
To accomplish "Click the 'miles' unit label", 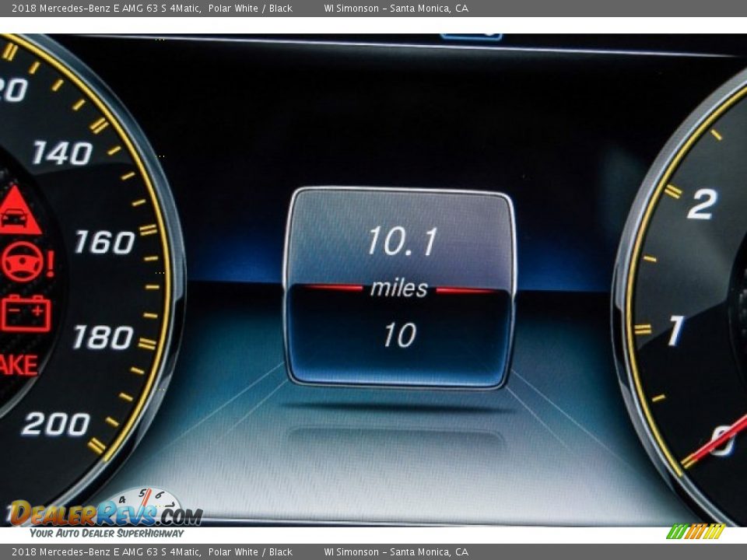I will pyautogui.click(x=398, y=289).
